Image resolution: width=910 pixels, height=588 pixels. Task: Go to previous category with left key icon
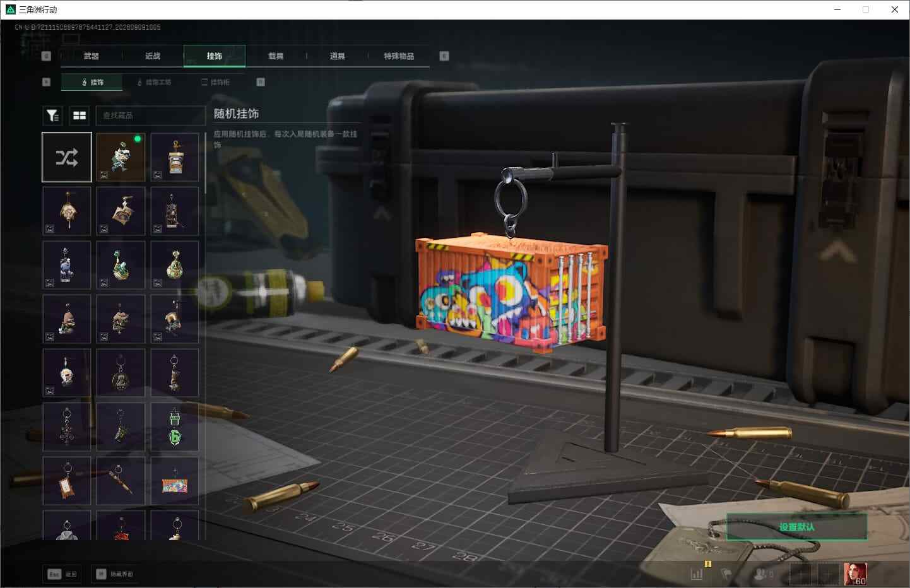coord(46,56)
